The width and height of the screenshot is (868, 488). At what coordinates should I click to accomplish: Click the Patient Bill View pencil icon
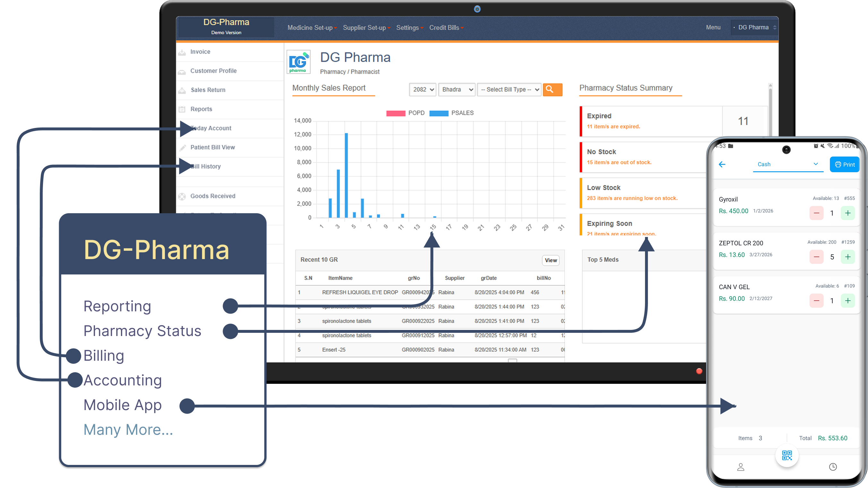tap(182, 147)
